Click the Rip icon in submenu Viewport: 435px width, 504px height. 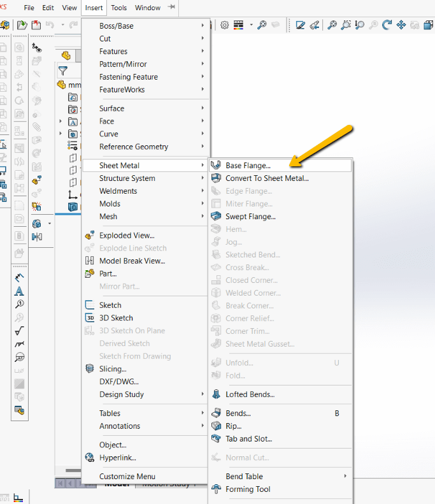(216, 426)
